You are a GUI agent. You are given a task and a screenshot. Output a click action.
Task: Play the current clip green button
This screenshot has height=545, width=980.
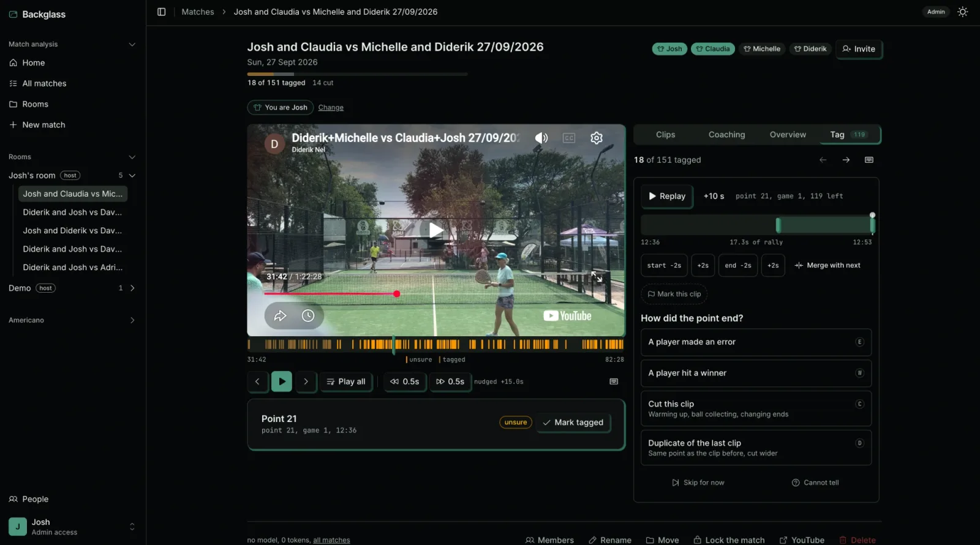282,382
